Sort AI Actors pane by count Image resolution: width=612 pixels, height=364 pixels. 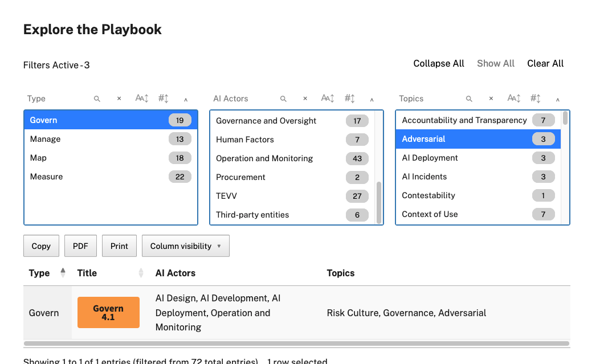click(350, 99)
